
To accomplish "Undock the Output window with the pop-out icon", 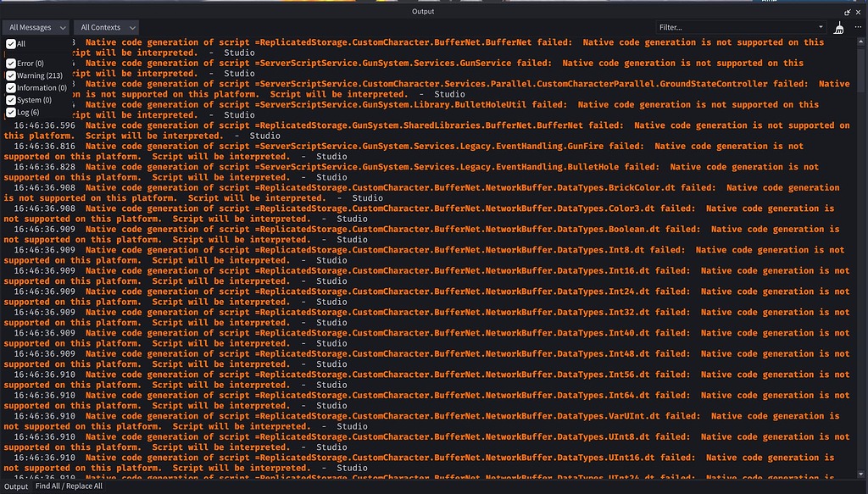I will pyautogui.click(x=848, y=12).
